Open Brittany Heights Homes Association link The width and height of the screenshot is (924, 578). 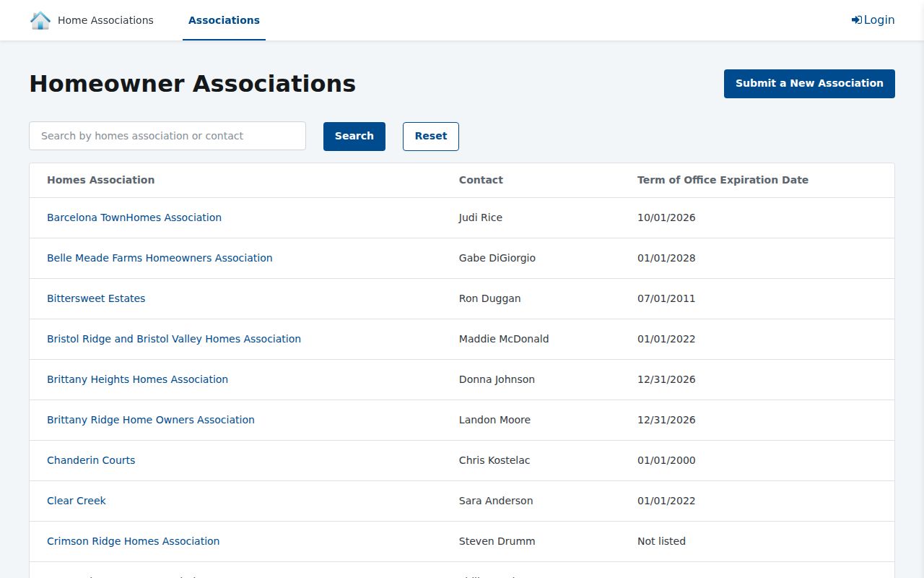137,379
